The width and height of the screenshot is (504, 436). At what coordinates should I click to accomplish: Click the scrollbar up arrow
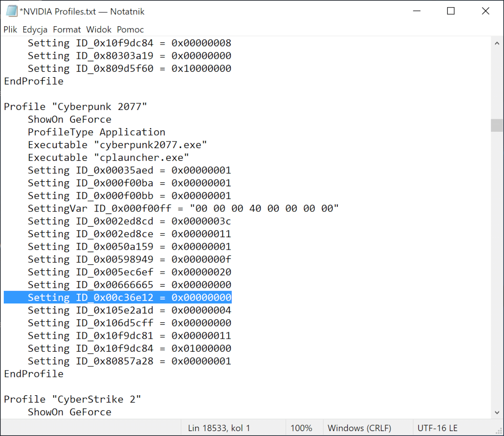click(x=497, y=43)
